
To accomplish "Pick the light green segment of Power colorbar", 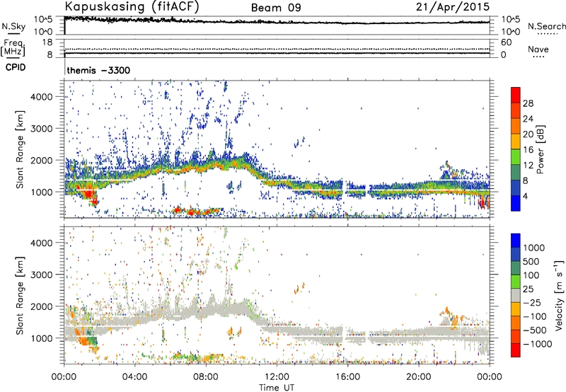I will point(516,157).
